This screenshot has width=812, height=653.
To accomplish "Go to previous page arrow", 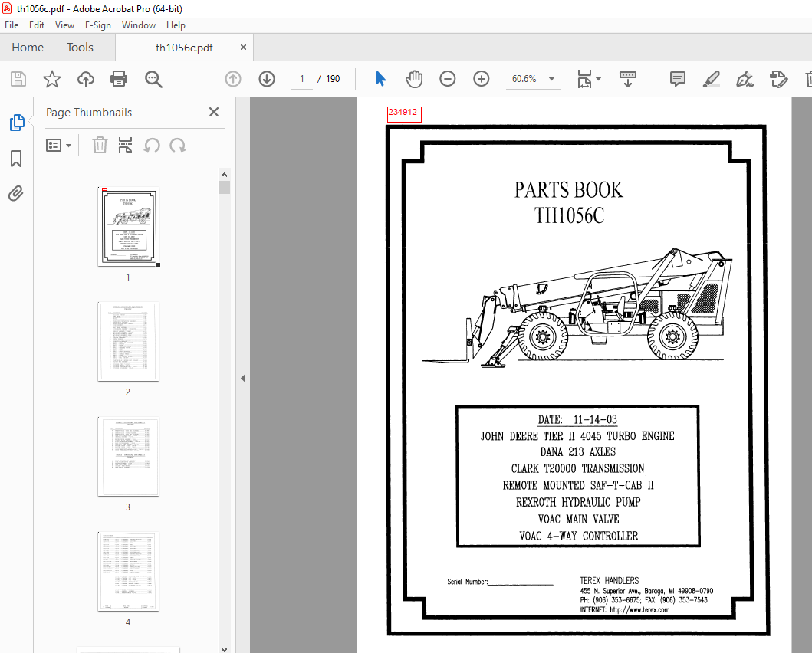I will tap(233, 79).
